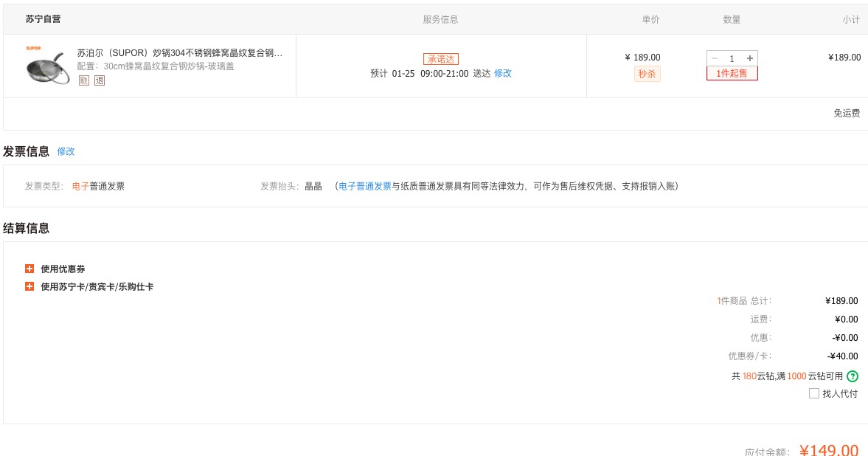Expand 使用优惠券 with its plus icon
The image size is (868, 456).
coord(29,269)
